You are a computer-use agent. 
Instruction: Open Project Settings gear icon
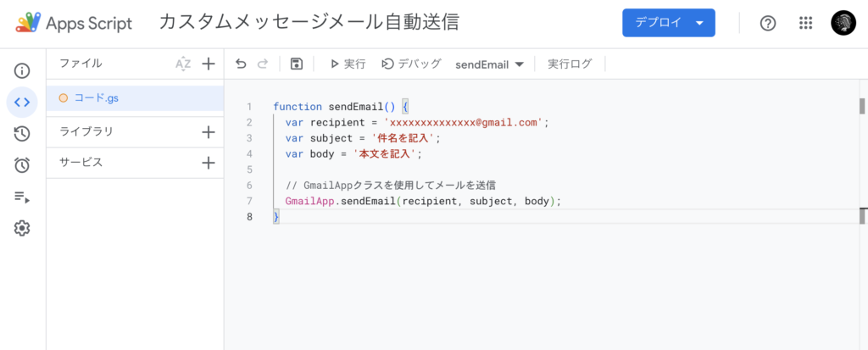[22, 228]
